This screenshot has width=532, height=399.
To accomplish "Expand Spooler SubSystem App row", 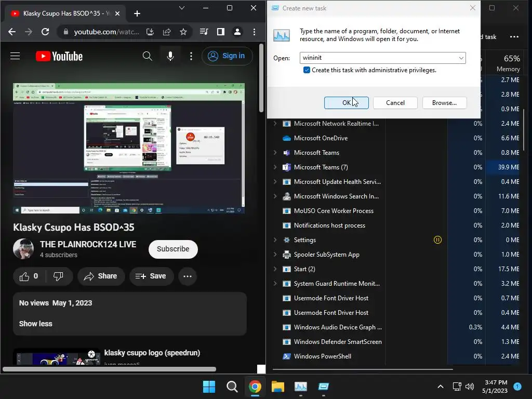I will [275, 255].
